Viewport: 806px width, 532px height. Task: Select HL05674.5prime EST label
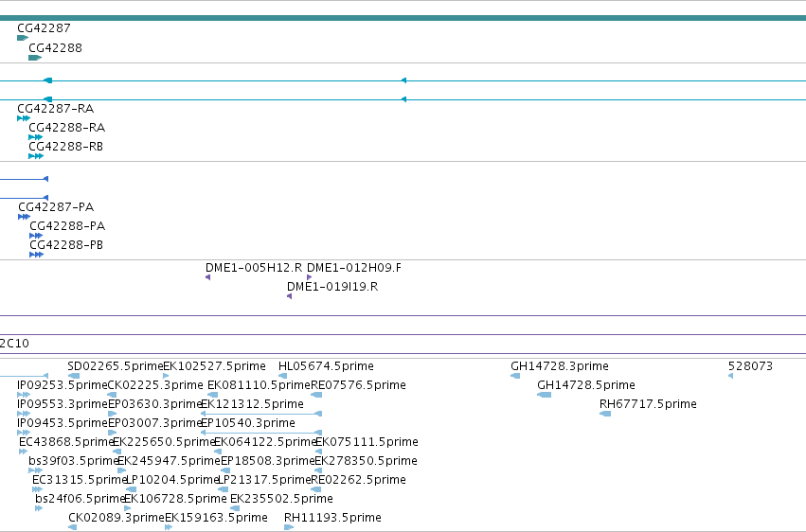[x=326, y=366]
